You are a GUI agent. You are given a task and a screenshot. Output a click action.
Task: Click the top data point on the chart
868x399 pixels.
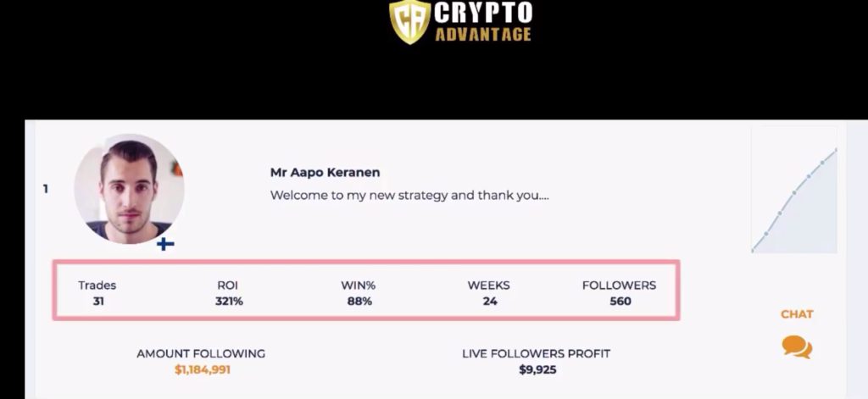[x=836, y=150]
